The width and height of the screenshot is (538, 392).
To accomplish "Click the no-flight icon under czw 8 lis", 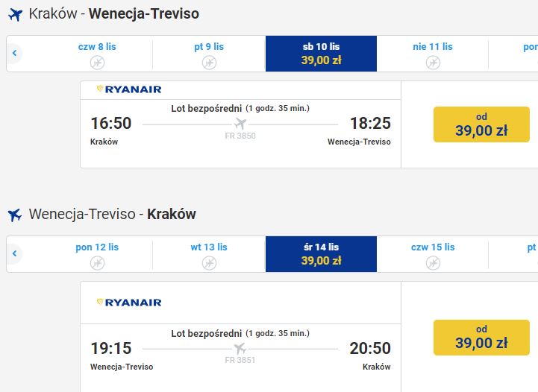I will (97, 63).
